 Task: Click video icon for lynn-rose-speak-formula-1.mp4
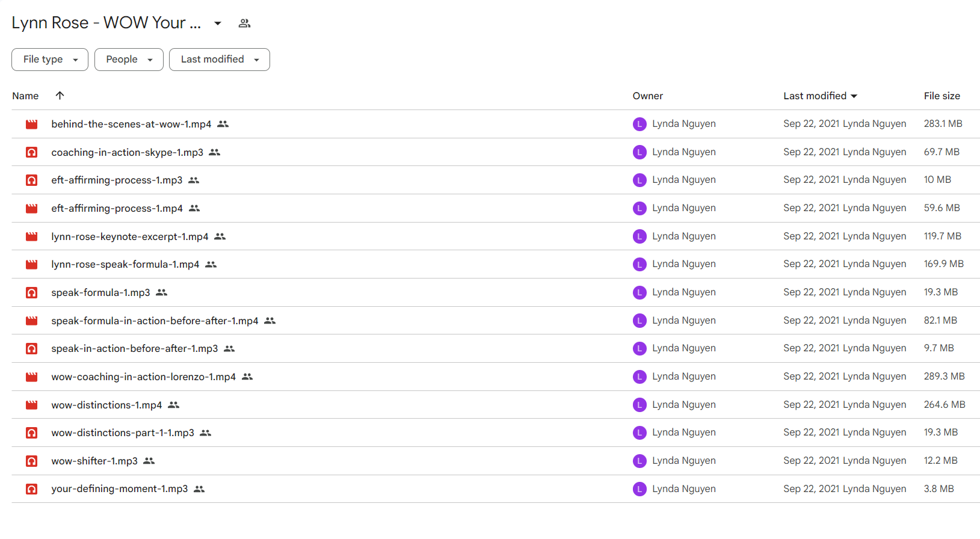(32, 264)
